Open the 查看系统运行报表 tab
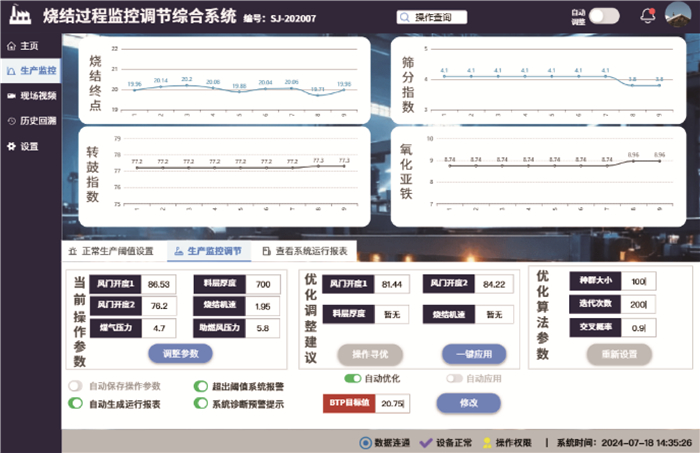This screenshot has width=700, height=453. 303,252
